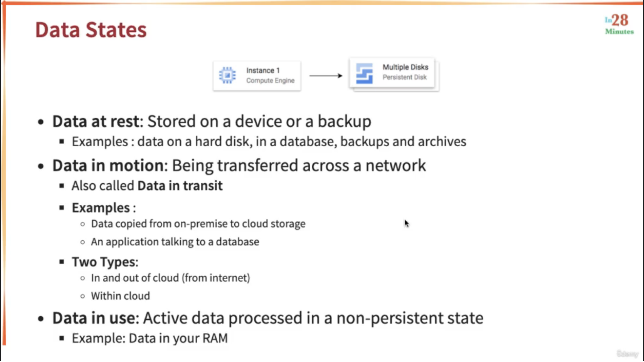Viewport: 644px width, 362px height.
Task: Click the arrow between Instance and Disks
Action: (326, 76)
